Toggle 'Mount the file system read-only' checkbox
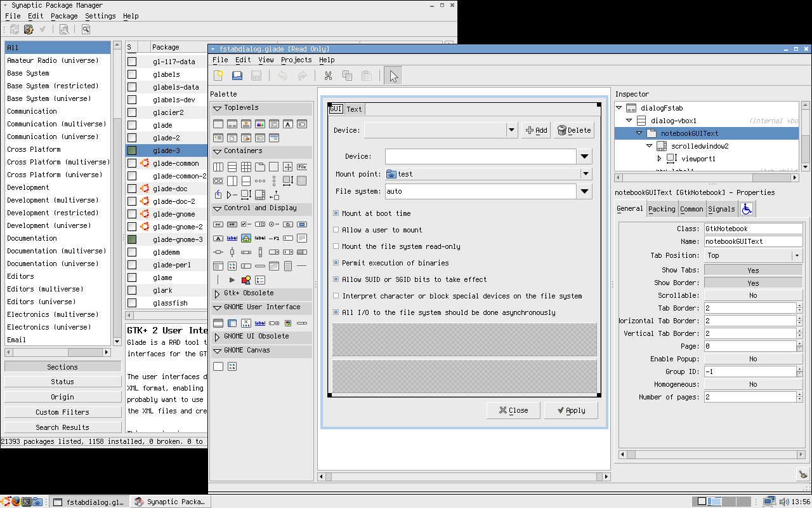Image resolution: width=812 pixels, height=508 pixels. (x=336, y=246)
